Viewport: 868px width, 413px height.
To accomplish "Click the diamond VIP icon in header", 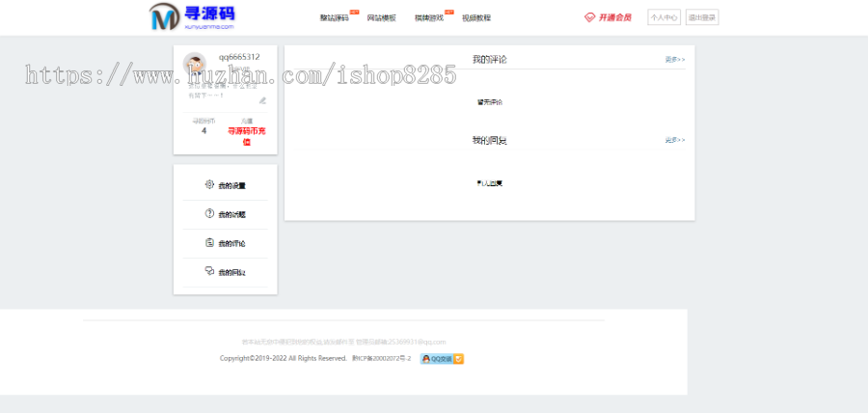I will [x=589, y=17].
